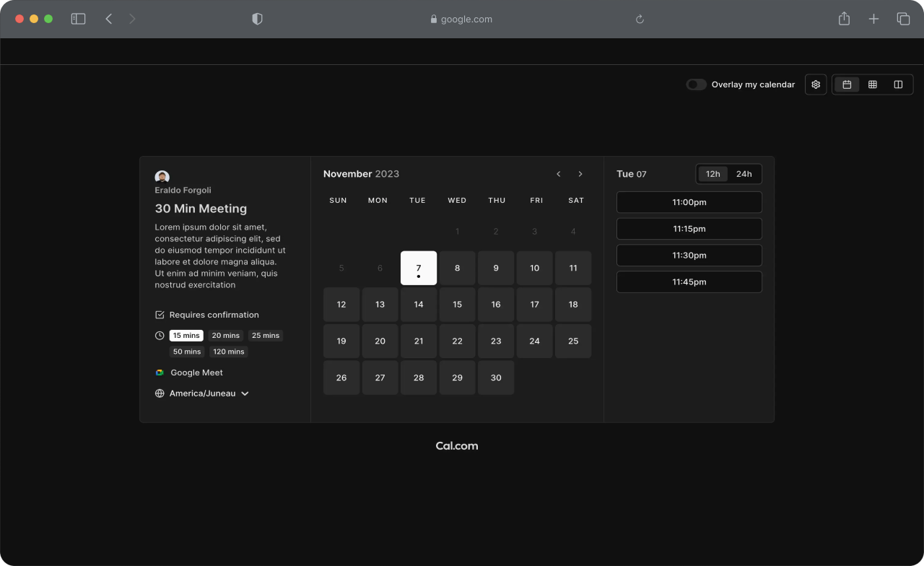Click the globe timezone icon
Image resolution: width=924 pixels, height=566 pixels.
tap(160, 393)
